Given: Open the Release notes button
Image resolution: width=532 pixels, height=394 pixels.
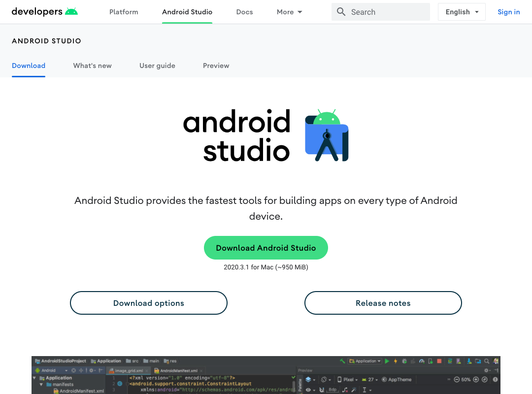Looking at the screenshot, I should (x=383, y=303).
